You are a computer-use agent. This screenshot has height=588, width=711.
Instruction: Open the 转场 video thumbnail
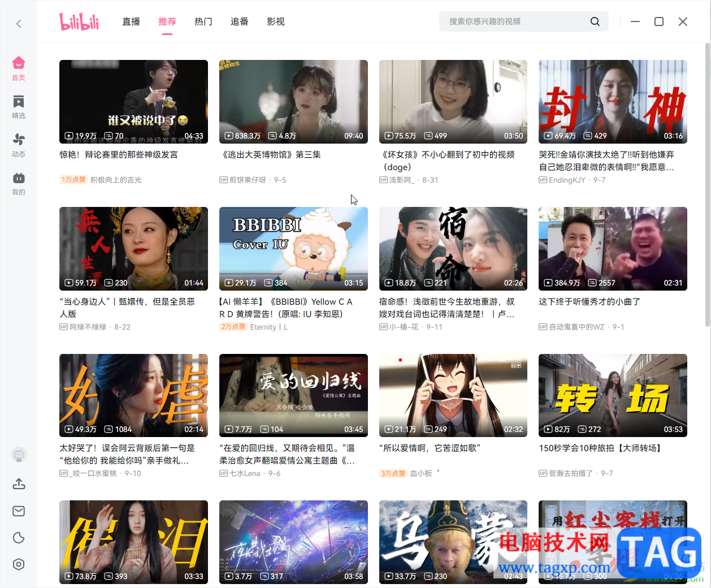613,395
